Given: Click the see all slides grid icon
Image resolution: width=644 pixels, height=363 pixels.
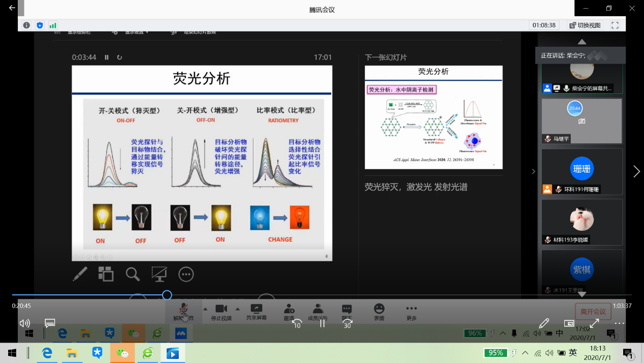Looking at the screenshot, I should tap(106, 274).
